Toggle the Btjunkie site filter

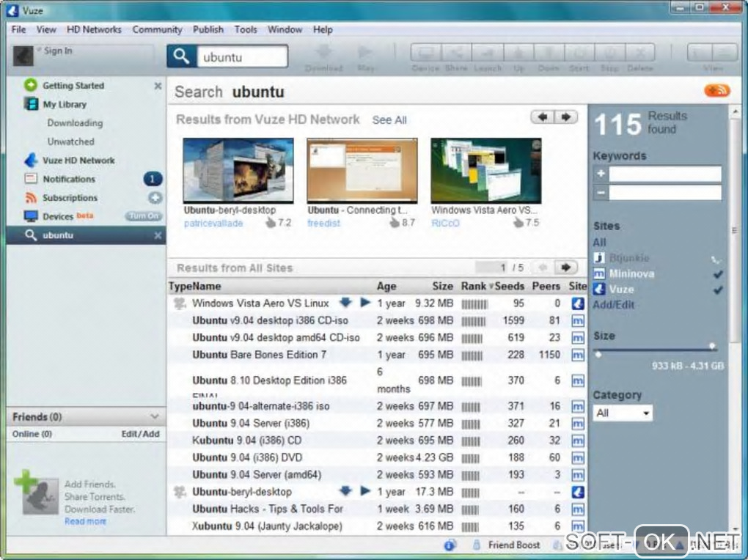pyautogui.click(x=628, y=258)
